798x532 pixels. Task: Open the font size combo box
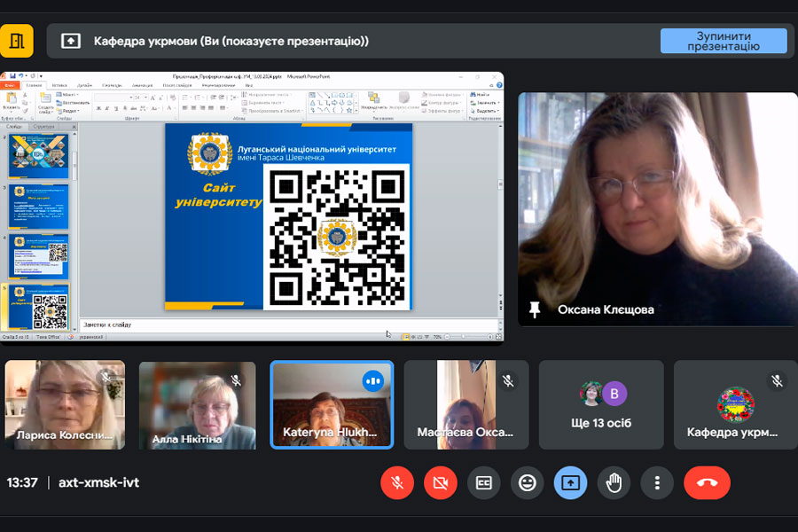[141, 98]
